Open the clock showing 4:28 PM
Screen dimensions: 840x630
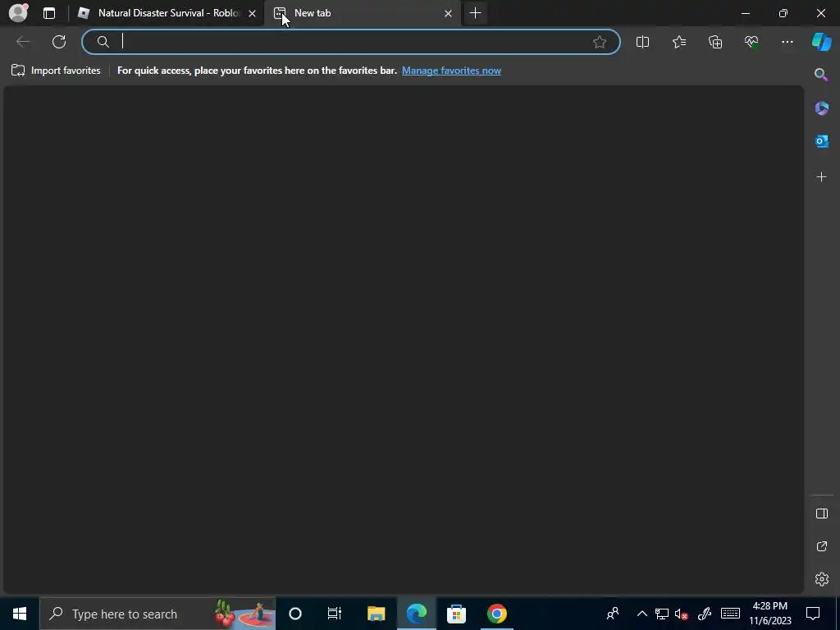pyautogui.click(x=769, y=614)
